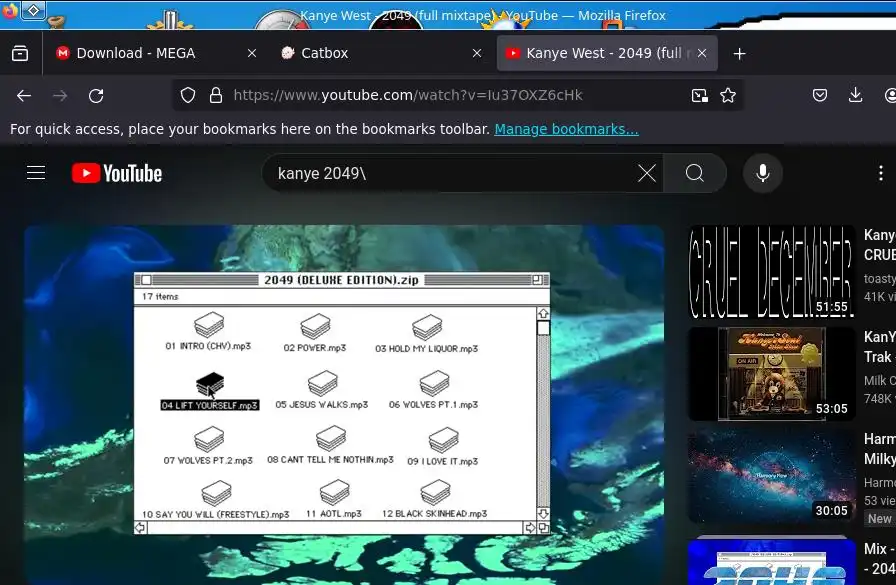Close the Download - MEGA tab
896x585 pixels.
pos(252,53)
